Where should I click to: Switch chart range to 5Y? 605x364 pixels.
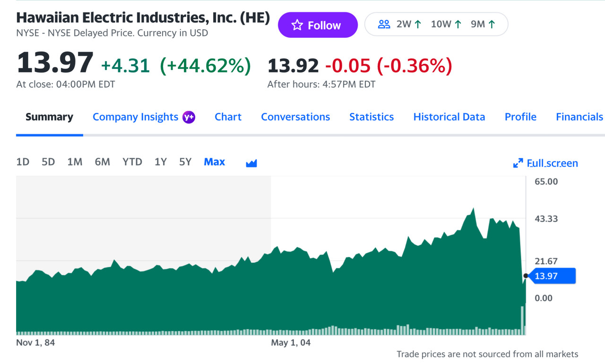tap(185, 162)
